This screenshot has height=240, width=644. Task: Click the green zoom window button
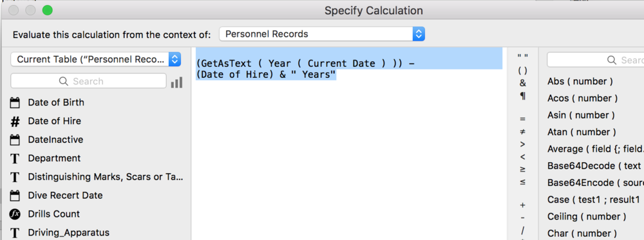pyautogui.click(x=48, y=10)
